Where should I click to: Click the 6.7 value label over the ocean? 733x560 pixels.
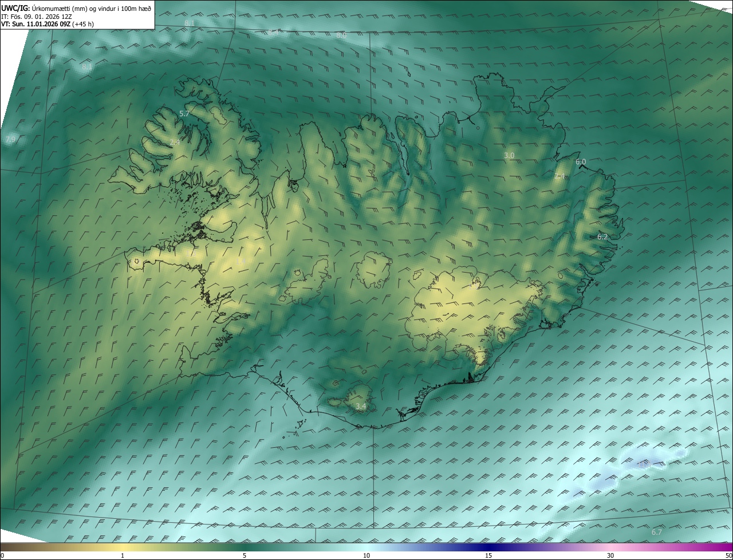657,533
